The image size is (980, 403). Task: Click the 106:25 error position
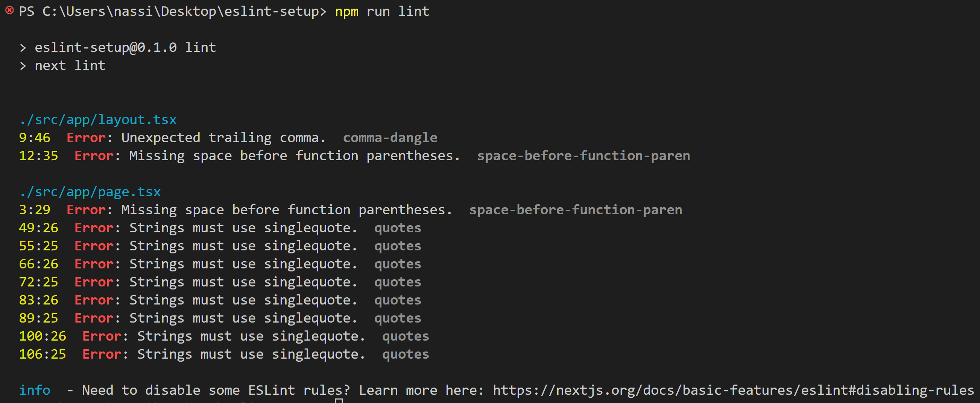click(x=42, y=355)
